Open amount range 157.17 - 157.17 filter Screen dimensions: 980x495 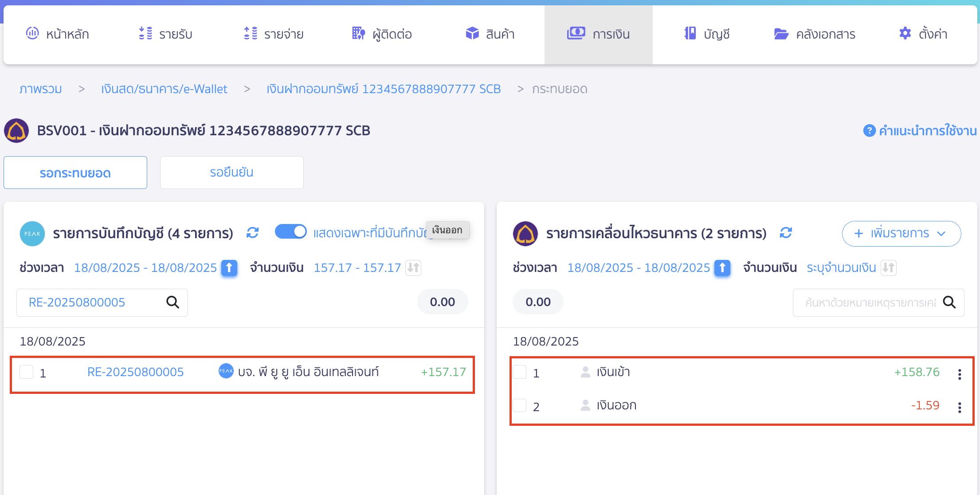coord(357,268)
